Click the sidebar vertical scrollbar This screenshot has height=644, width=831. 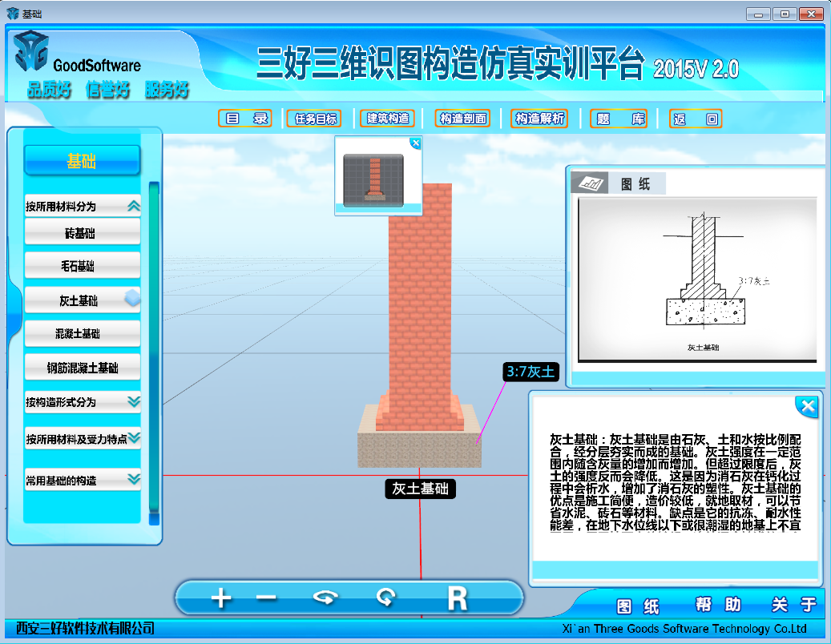(154, 352)
